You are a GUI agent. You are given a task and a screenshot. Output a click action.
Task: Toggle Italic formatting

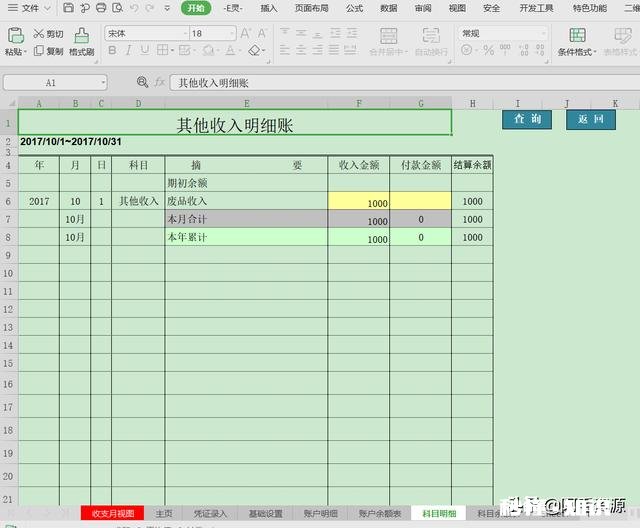coord(129,50)
